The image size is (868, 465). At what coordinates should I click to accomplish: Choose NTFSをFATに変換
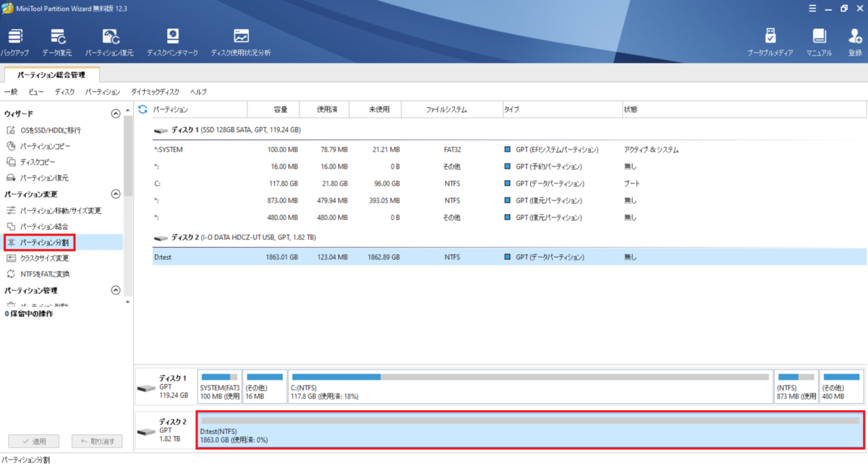(x=38, y=274)
